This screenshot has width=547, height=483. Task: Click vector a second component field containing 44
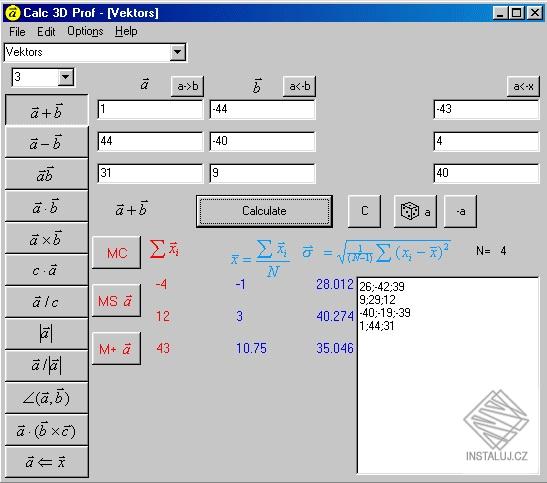(150, 141)
